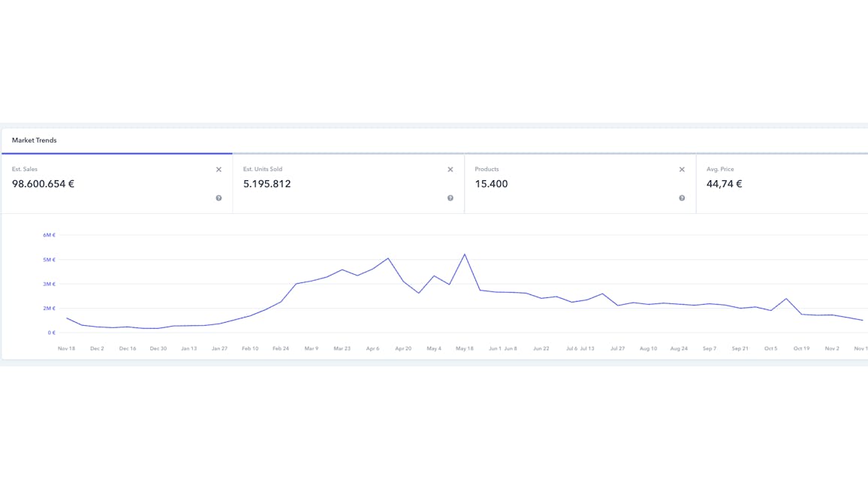The height and width of the screenshot is (488, 868).
Task: Open the help icon on Est. Sales card
Action: tap(219, 198)
